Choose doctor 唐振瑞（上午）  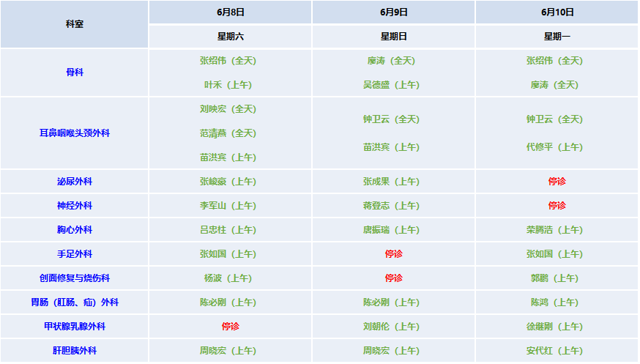393,230
